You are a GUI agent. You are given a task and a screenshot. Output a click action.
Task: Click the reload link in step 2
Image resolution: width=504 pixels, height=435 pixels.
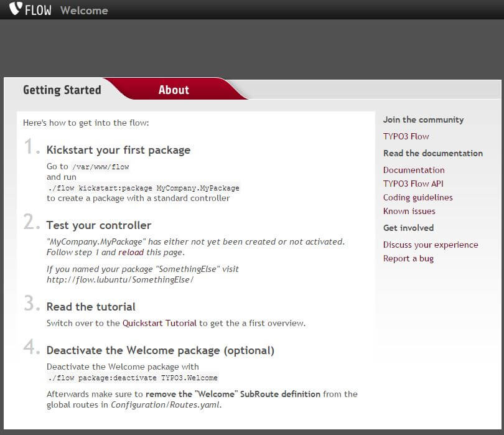[x=131, y=253]
